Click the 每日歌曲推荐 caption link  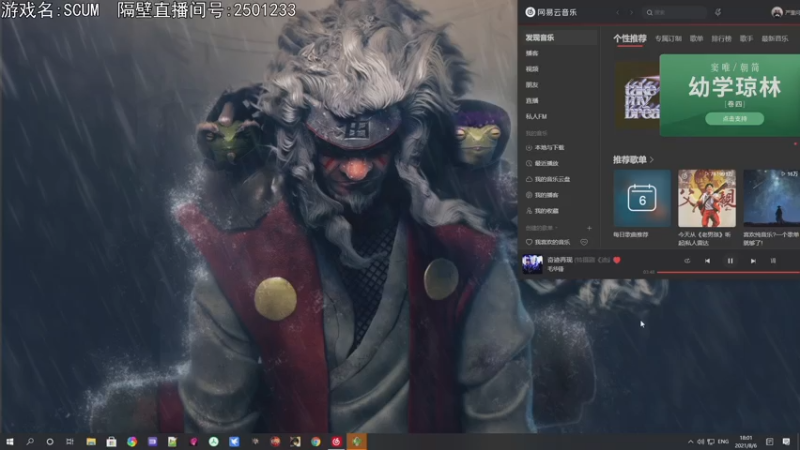(x=631, y=235)
